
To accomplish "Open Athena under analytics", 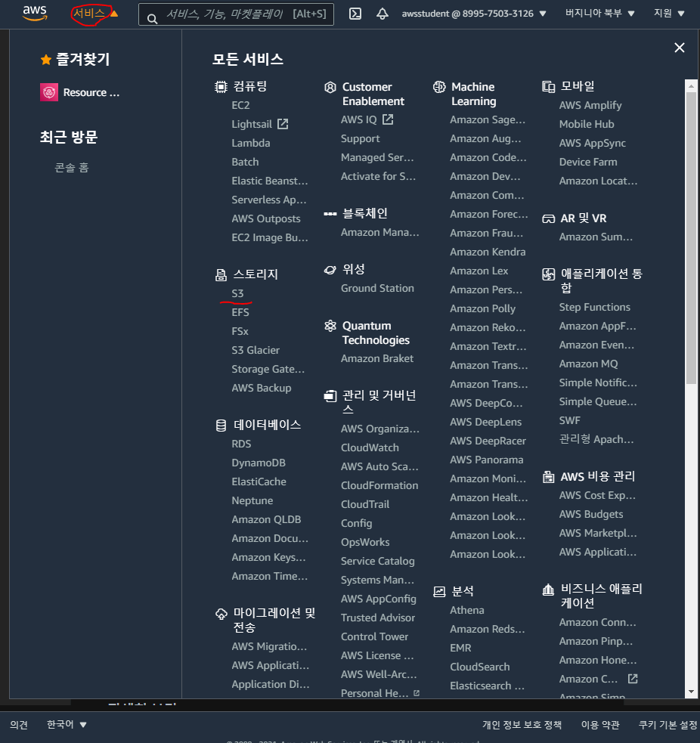I will pyautogui.click(x=467, y=610).
